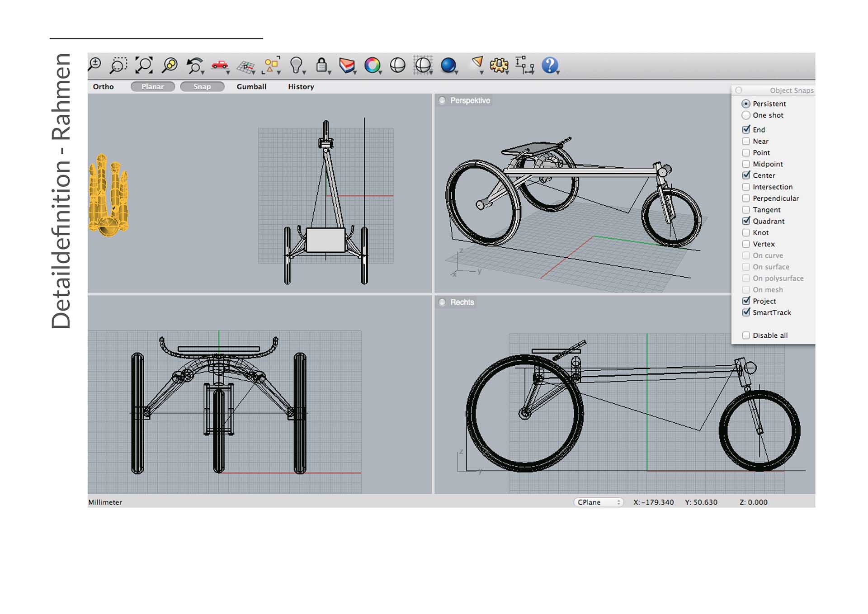
Task: Toggle the Gumball mode
Action: (251, 86)
